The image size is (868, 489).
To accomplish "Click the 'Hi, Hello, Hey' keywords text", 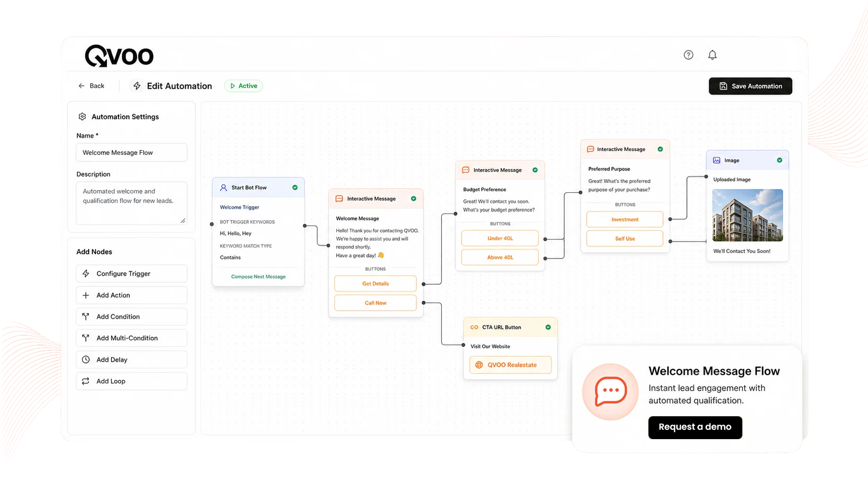I will coord(235,233).
